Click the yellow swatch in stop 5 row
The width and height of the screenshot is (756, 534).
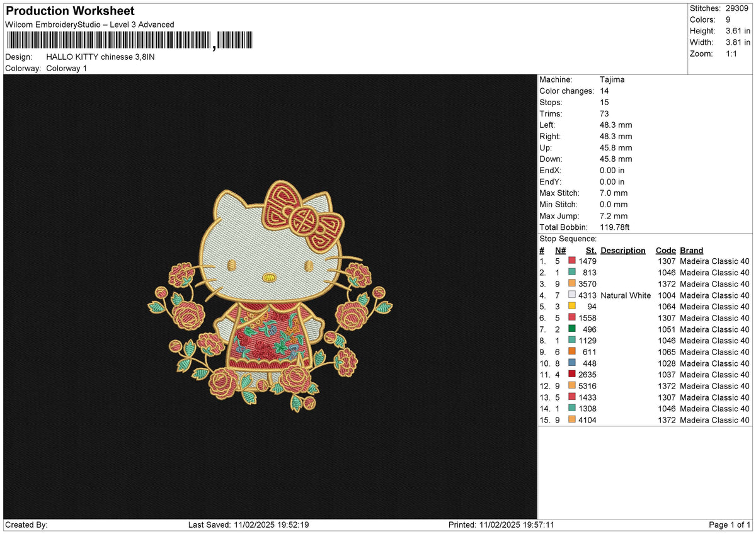tap(572, 306)
